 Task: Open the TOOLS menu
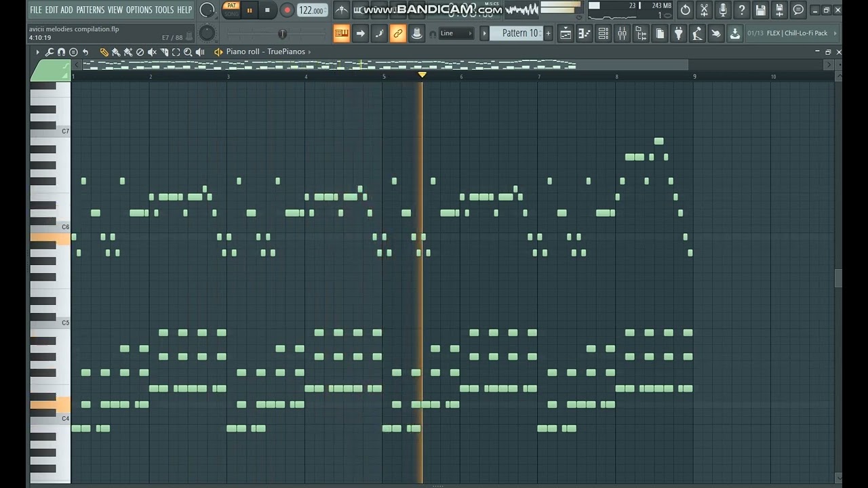click(165, 9)
